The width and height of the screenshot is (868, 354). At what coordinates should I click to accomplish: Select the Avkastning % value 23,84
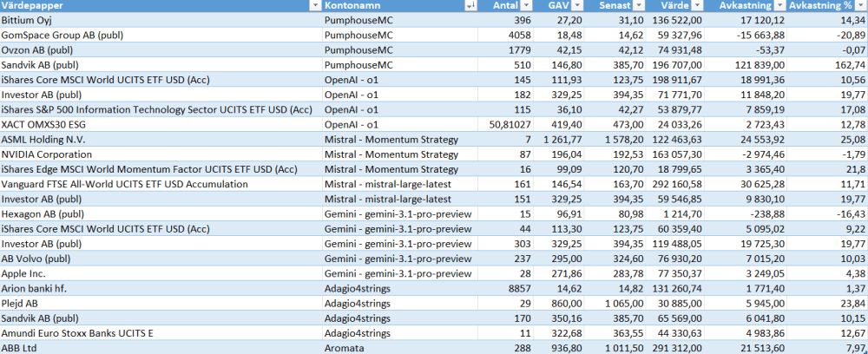pos(827,304)
